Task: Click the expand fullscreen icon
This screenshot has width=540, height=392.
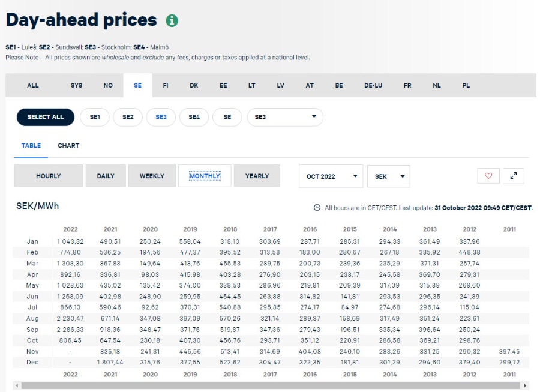Action: click(514, 176)
